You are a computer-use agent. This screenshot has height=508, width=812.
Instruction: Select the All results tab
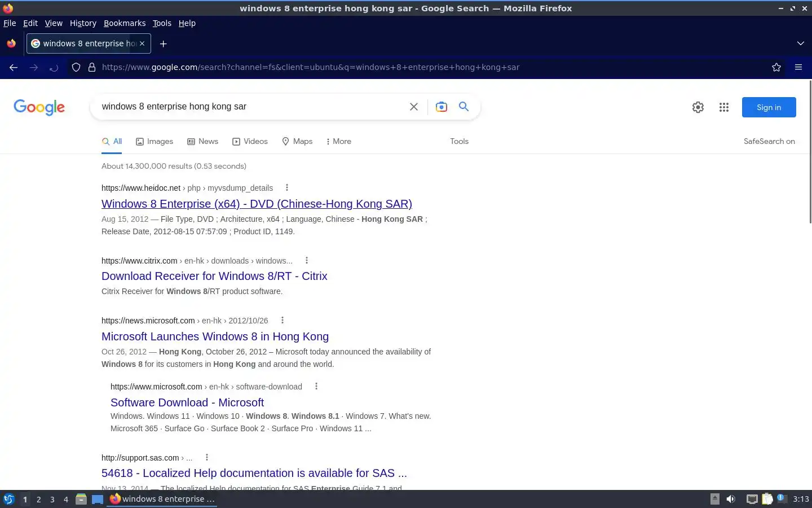pyautogui.click(x=112, y=142)
